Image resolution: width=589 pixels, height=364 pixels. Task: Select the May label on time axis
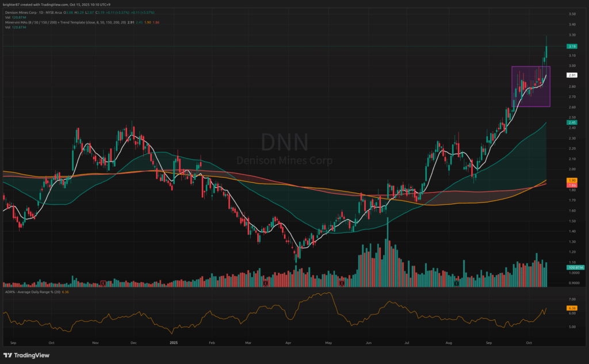(329, 342)
